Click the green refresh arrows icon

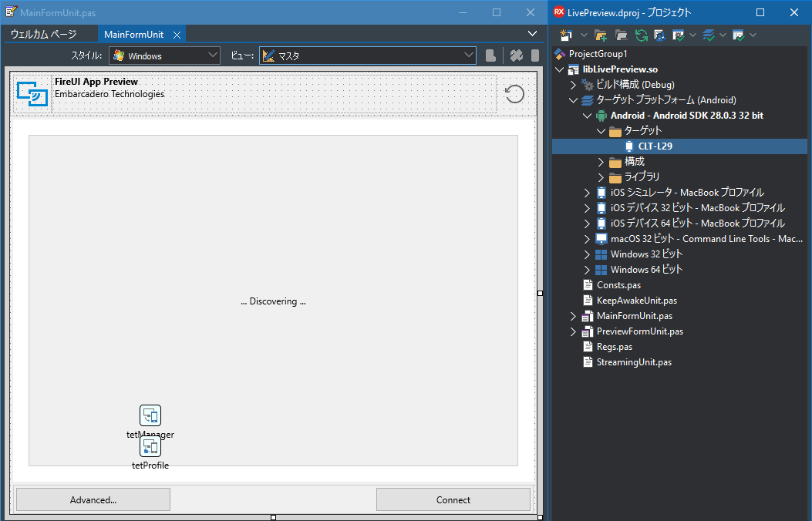(x=641, y=35)
